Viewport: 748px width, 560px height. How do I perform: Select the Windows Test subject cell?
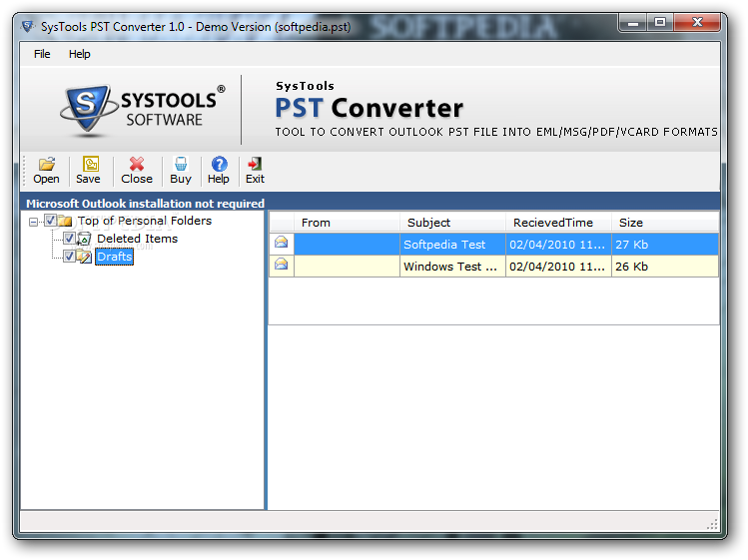(x=452, y=267)
